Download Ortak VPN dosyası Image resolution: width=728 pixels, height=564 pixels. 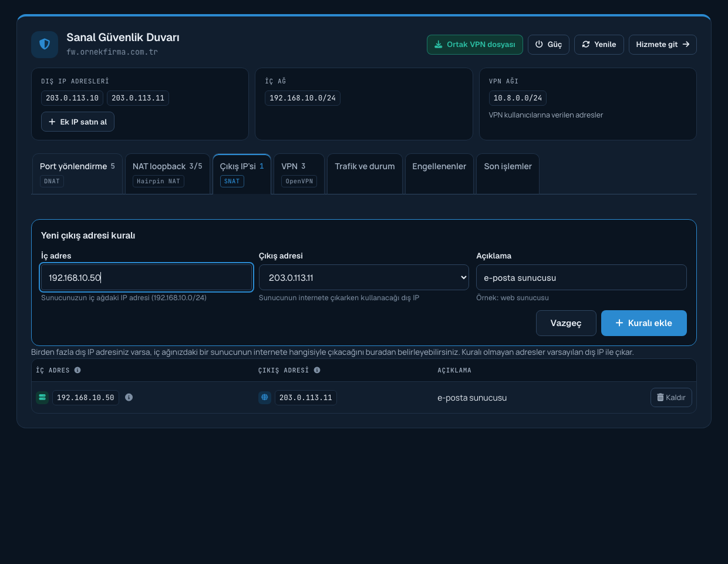(x=475, y=45)
